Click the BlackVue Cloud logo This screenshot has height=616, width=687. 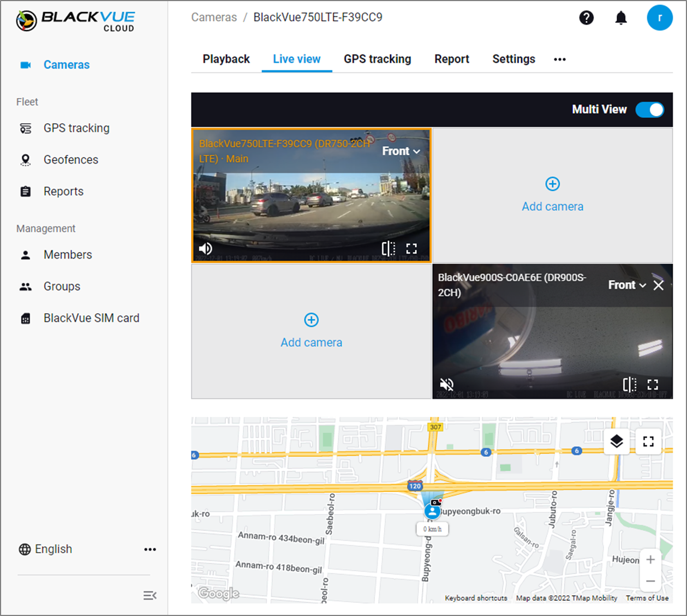75,21
